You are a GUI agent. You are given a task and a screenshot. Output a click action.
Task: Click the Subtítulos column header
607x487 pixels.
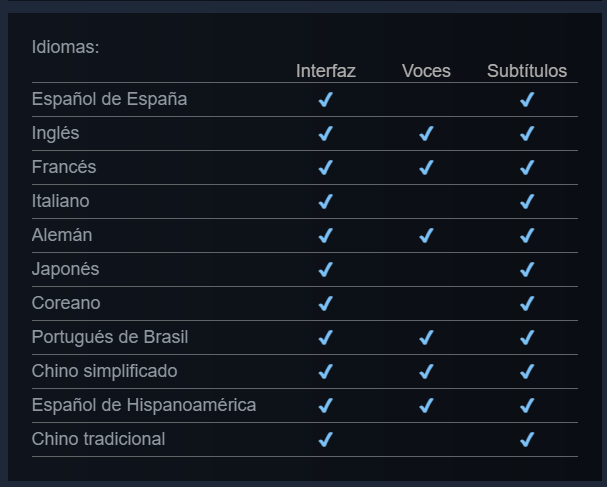point(527,71)
